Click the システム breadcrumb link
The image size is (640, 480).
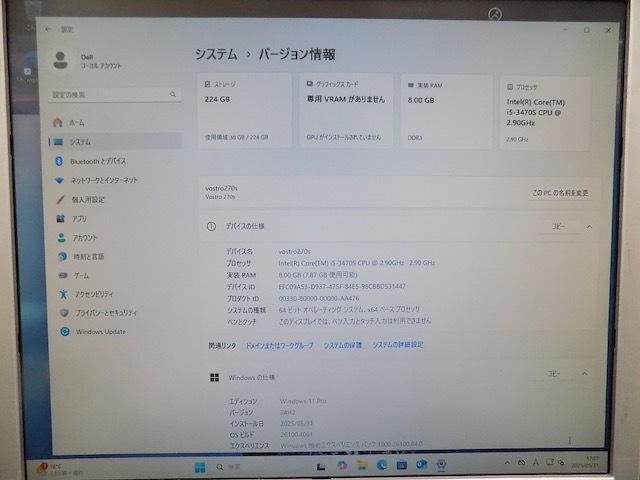(x=216, y=54)
